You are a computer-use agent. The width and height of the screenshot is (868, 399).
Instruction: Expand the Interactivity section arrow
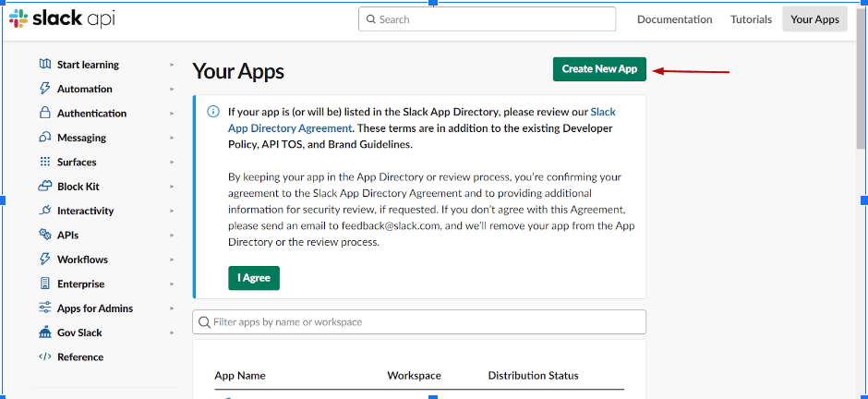(172, 211)
